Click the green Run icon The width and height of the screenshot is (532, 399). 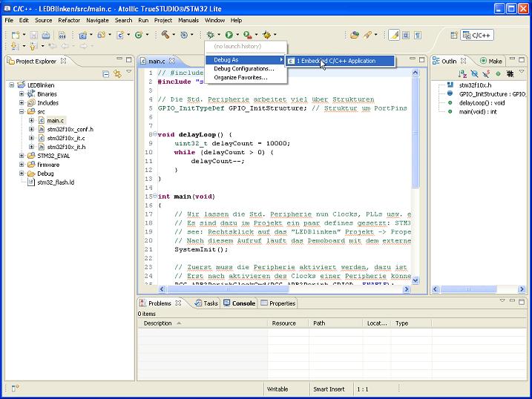point(229,35)
